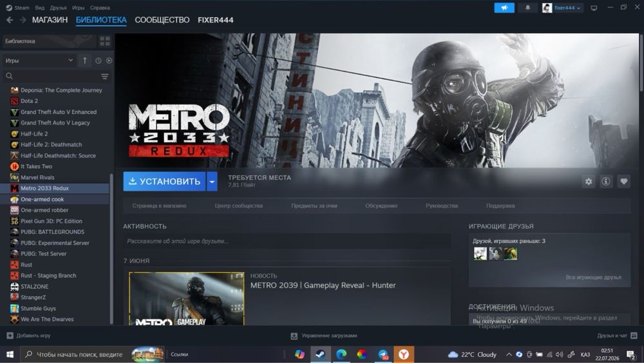This screenshot has width=644, height=363.
Task: Show hidden tray icons chevron
Action: point(509,355)
